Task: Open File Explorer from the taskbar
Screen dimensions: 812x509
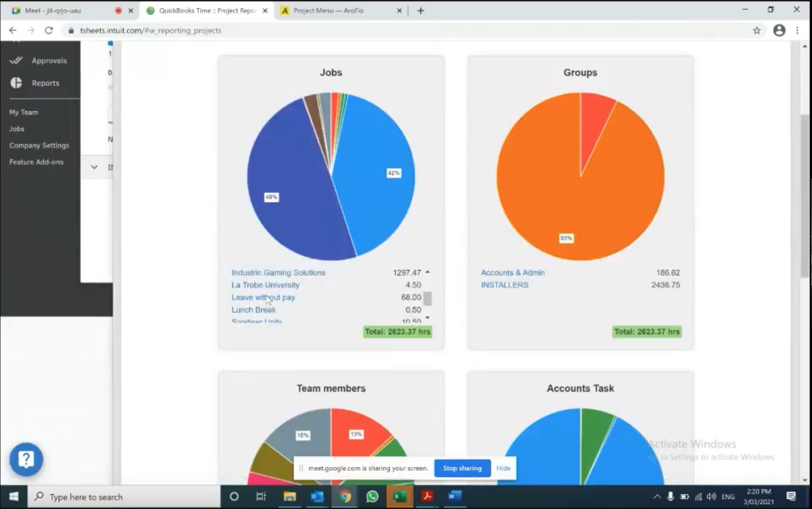Action: coord(290,497)
